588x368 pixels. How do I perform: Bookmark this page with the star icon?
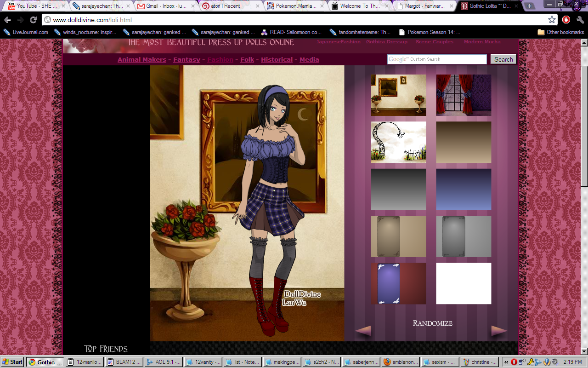coord(552,20)
